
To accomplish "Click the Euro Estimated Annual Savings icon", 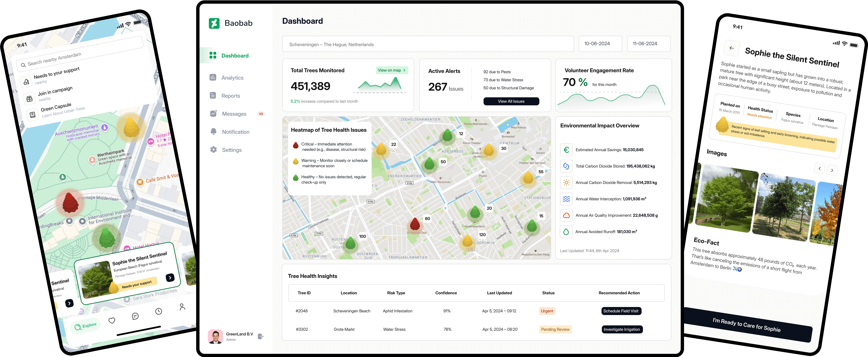I will 566,150.
